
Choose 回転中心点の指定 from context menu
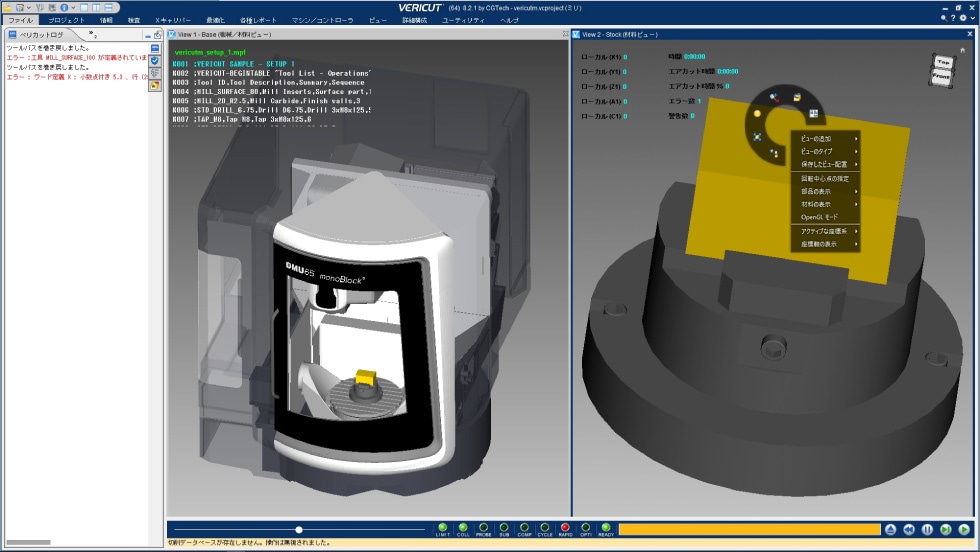click(x=824, y=177)
